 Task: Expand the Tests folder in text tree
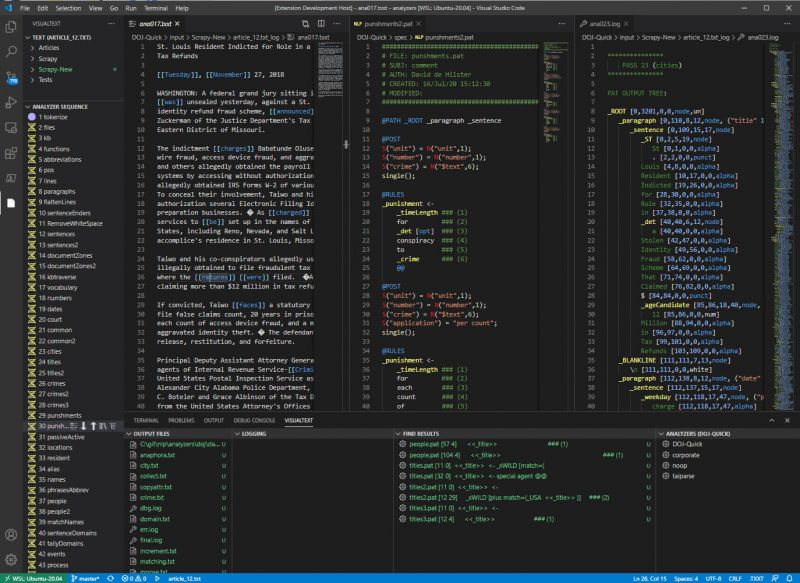[x=46, y=80]
